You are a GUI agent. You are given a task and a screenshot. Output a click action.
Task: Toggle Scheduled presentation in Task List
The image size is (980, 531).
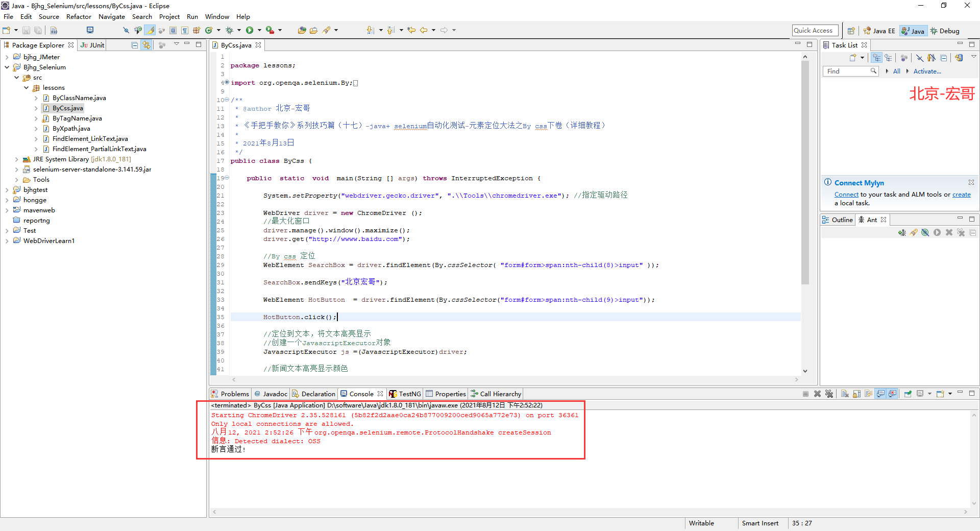888,58
